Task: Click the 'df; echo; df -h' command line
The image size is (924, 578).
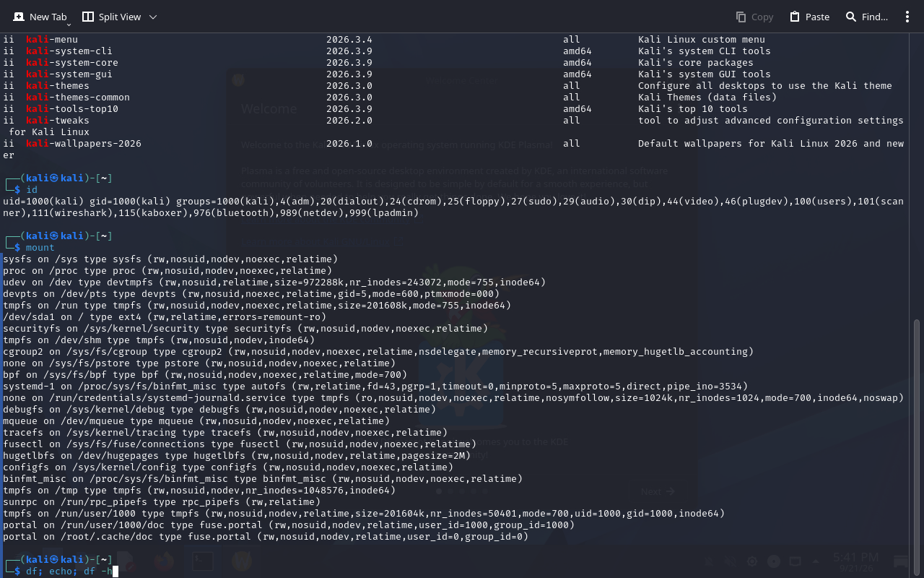Action: tap(69, 571)
